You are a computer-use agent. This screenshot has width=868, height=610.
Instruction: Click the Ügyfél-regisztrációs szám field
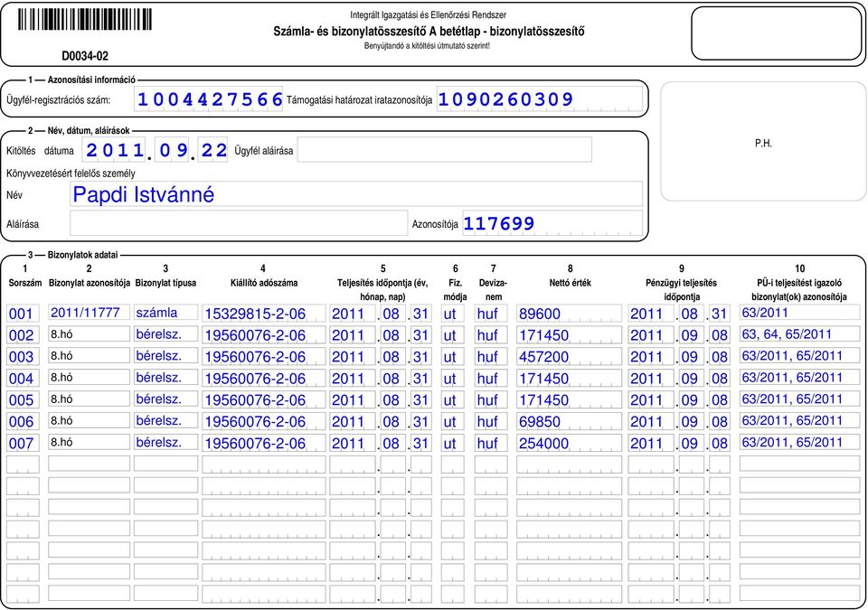click(208, 99)
